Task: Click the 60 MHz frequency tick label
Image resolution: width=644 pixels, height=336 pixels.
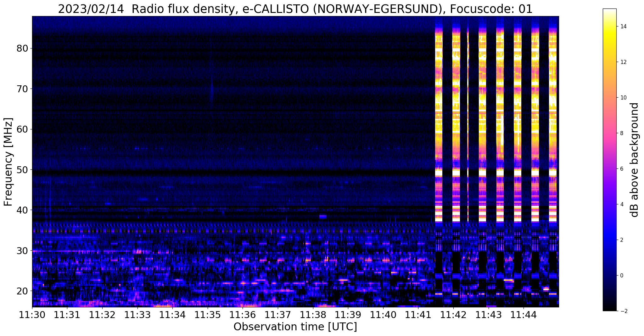Action: click(22, 129)
